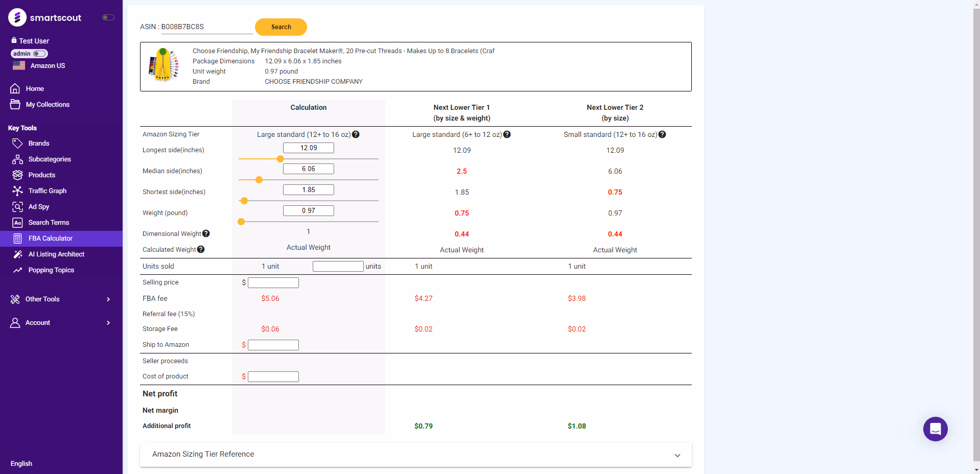The image size is (980, 474).
Task: Expand the Amazon Sizing Tier Reference panel
Action: click(x=416, y=455)
